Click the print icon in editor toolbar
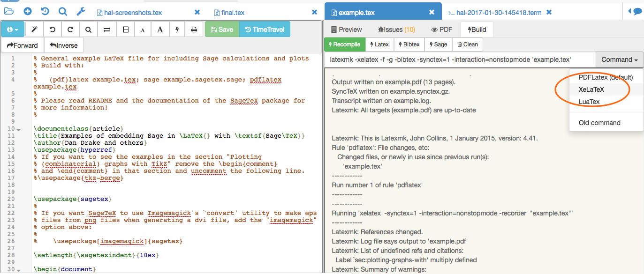The height and width of the screenshot is (274, 644). coord(194,30)
